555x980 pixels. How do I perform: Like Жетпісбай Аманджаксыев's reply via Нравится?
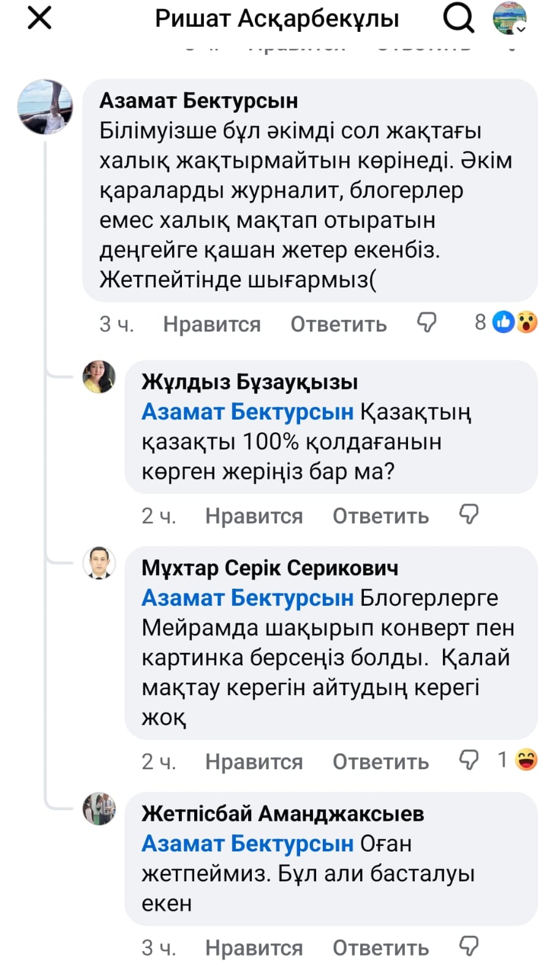(x=254, y=948)
